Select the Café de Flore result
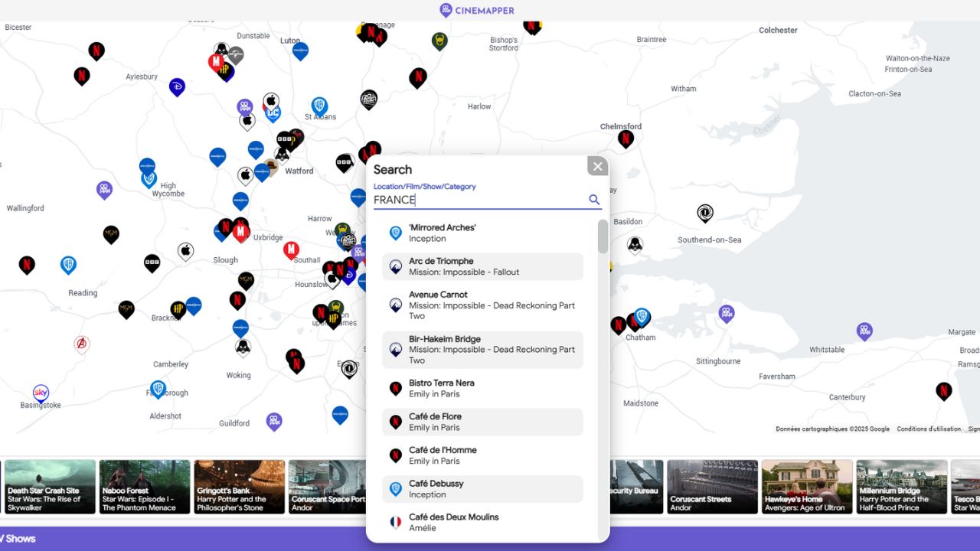Screen dimensions: 980x551 point(482,422)
